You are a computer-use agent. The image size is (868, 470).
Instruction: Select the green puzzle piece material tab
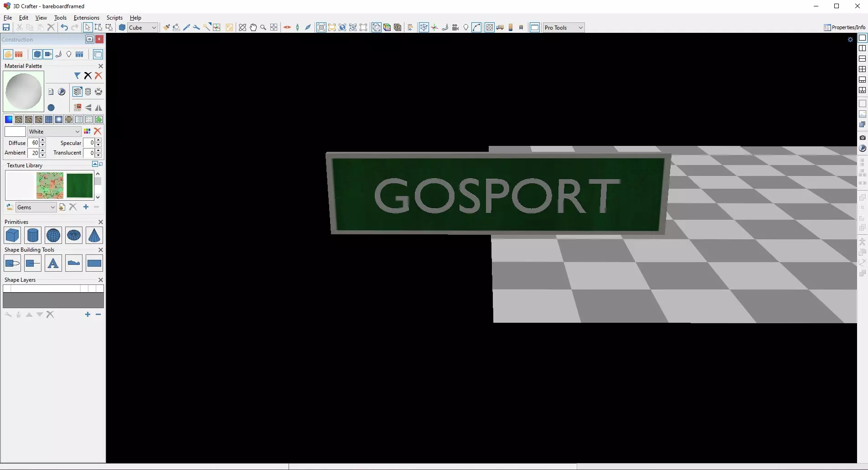coord(99,119)
